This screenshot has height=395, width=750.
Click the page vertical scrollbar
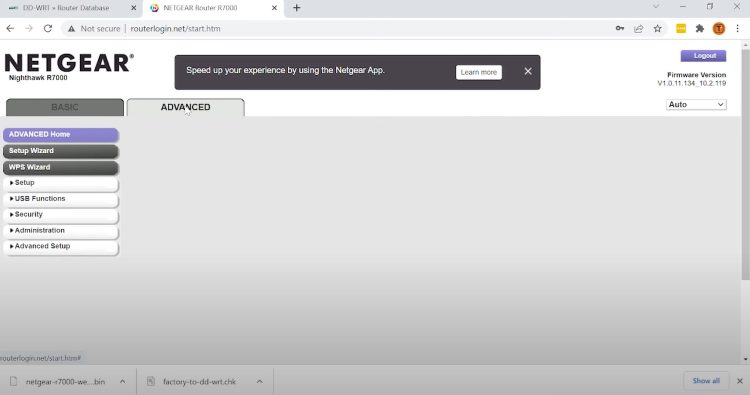click(x=746, y=165)
